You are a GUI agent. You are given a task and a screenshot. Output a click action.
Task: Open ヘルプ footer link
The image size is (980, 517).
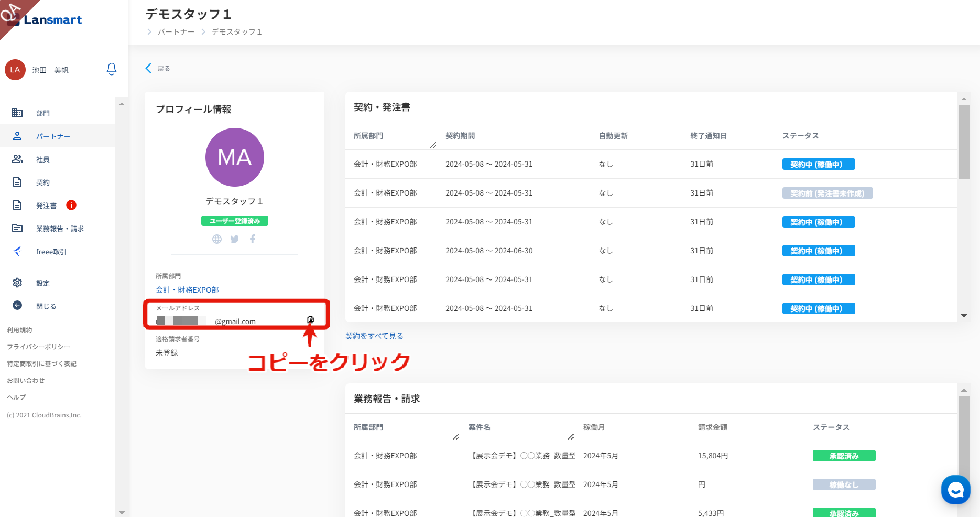point(16,397)
